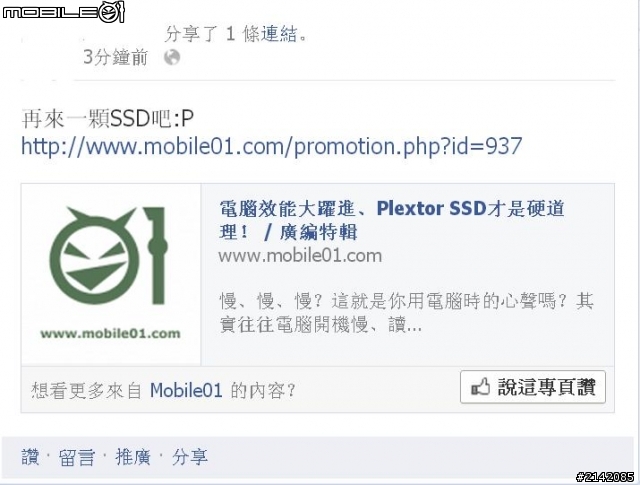The height and width of the screenshot is (485, 640).
Task: Click the 說這專頁讚 button
Action: pos(533,387)
